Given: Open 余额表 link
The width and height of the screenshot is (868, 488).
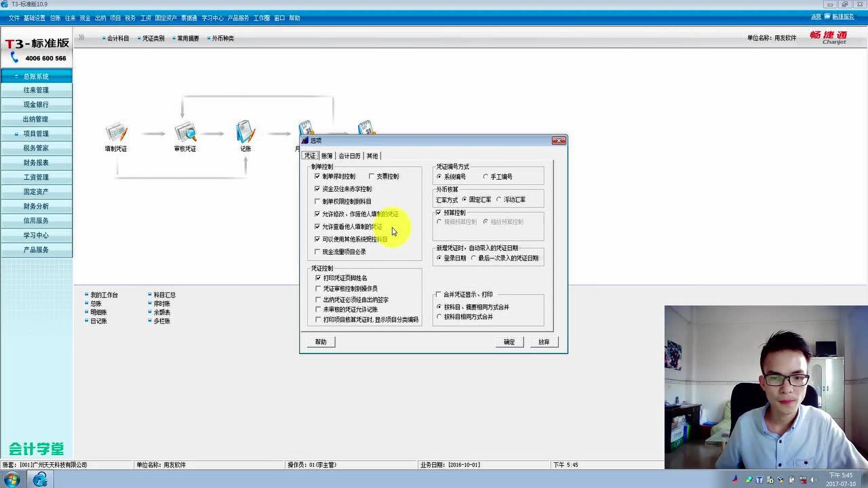Looking at the screenshot, I should [x=162, y=312].
